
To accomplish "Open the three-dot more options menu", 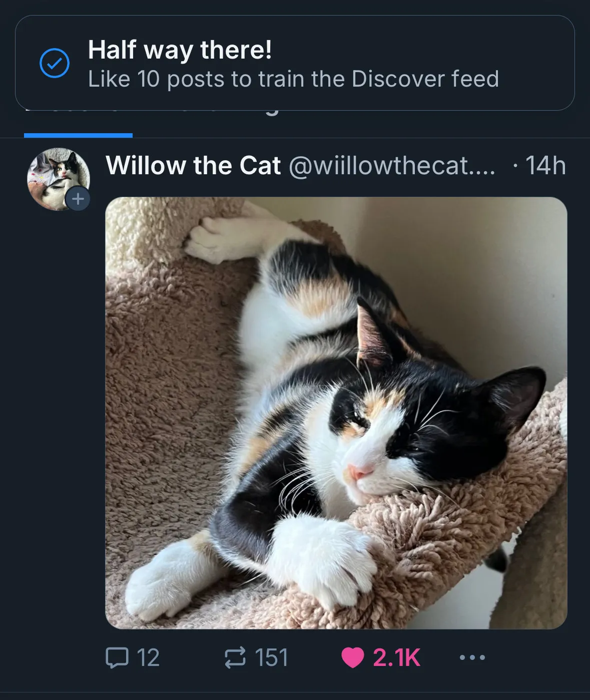I will [x=472, y=657].
